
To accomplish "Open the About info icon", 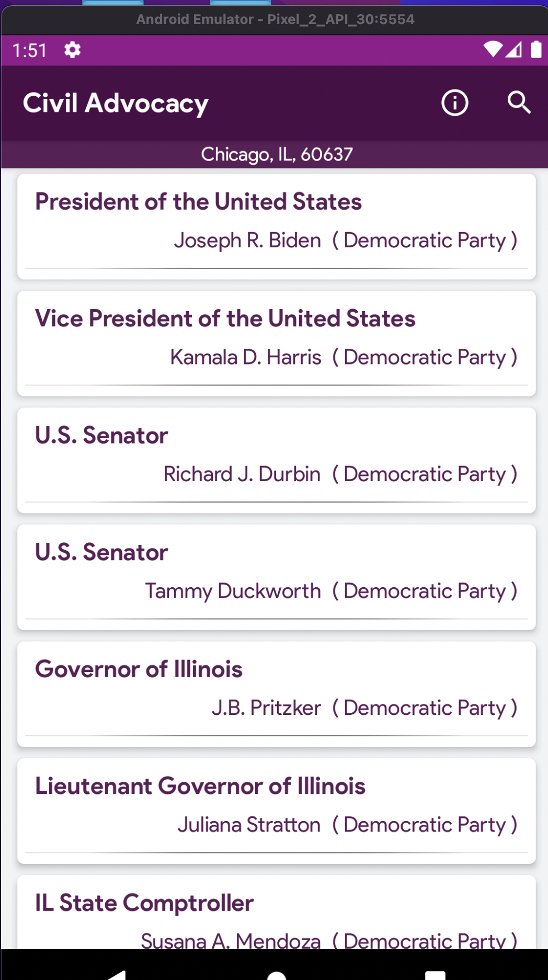I will click(454, 102).
